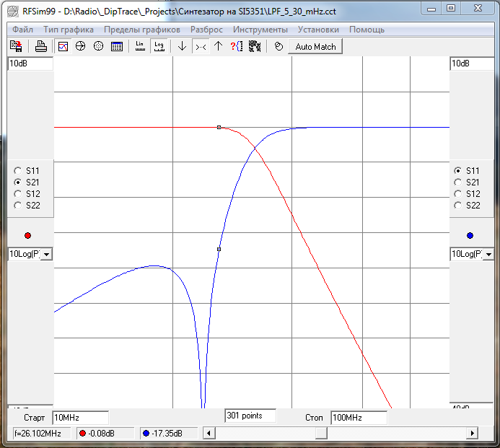500x448 pixels.
Task: Set linear frequency scale with Lin icon
Action: pos(140,47)
